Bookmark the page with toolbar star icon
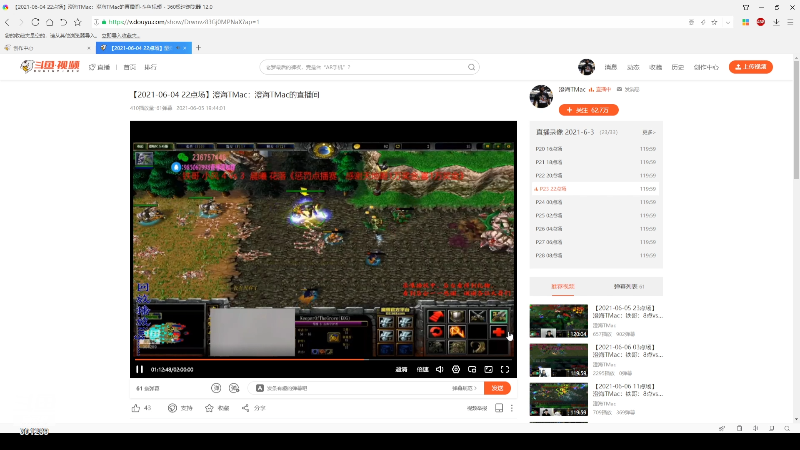This screenshot has width=800, height=450. [x=78, y=22]
